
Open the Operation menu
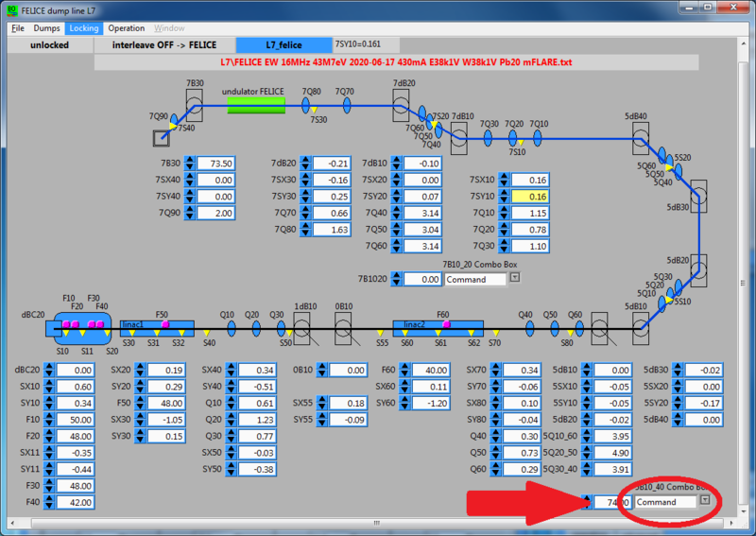click(126, 28)
